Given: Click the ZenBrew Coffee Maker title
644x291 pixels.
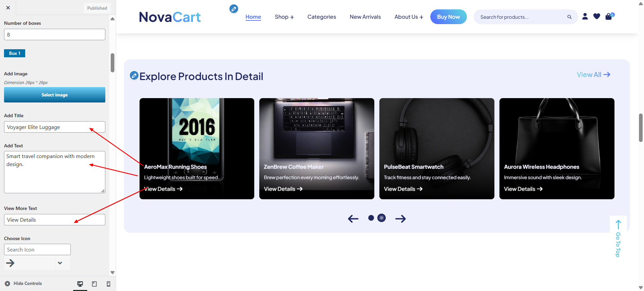Looking at the screenshot, I should point(294,167).
